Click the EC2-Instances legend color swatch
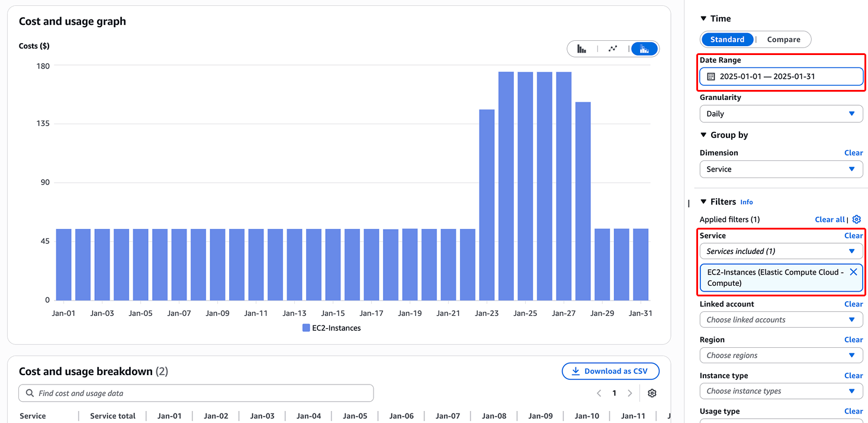This screenshot has width=868, height=423. click(x=306, y=328)
